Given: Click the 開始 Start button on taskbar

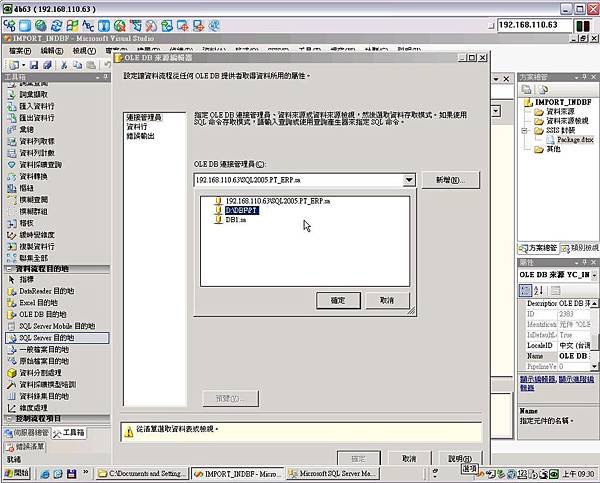Looking at the screenshot, I should pos(17,473).
